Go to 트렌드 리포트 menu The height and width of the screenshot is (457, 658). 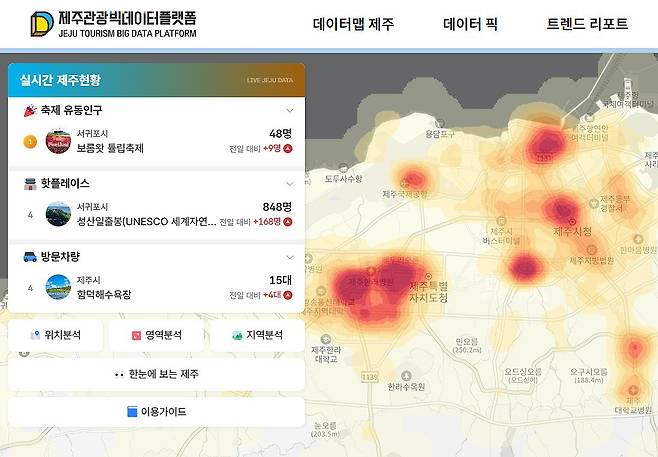tap(587, 24)
